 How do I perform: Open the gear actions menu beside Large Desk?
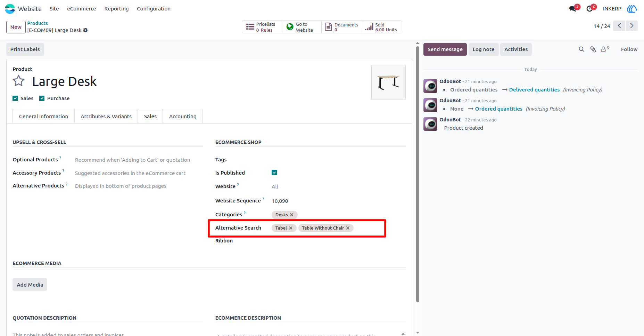(x=85, y=30)
